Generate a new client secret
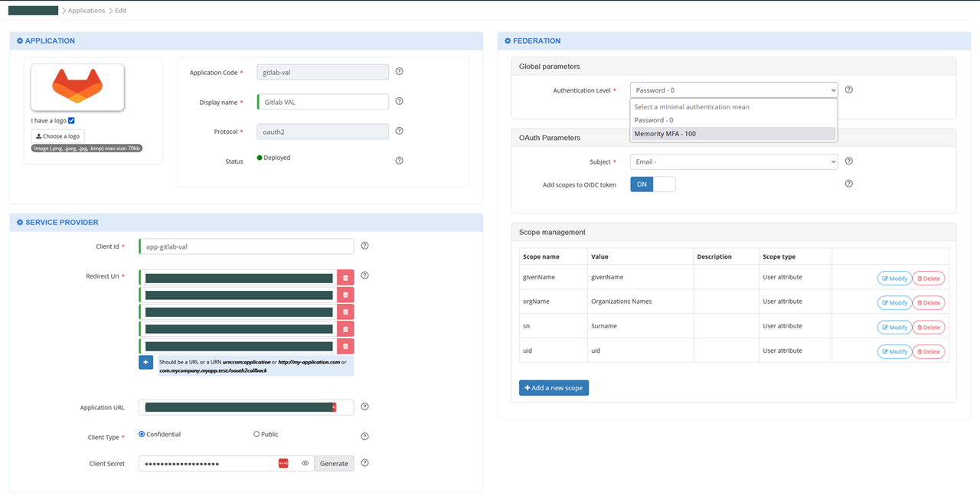The width and height of the screenshot is (980, 499). (334, 463)
